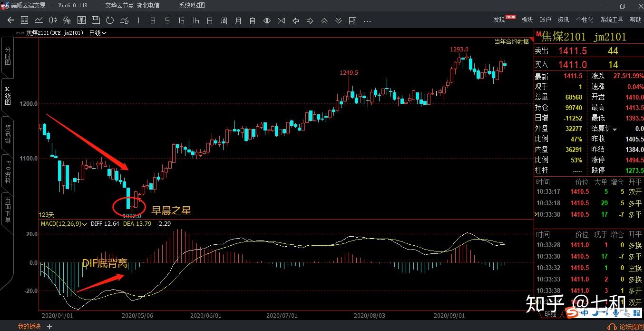Open the F10资料 side tab
Image resolution: width=644 pixels, height=331 pixels.
[8, 172]
